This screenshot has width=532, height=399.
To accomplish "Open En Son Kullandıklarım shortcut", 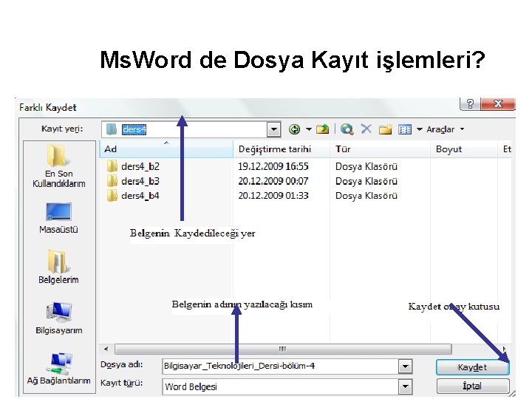I will 58,166.
